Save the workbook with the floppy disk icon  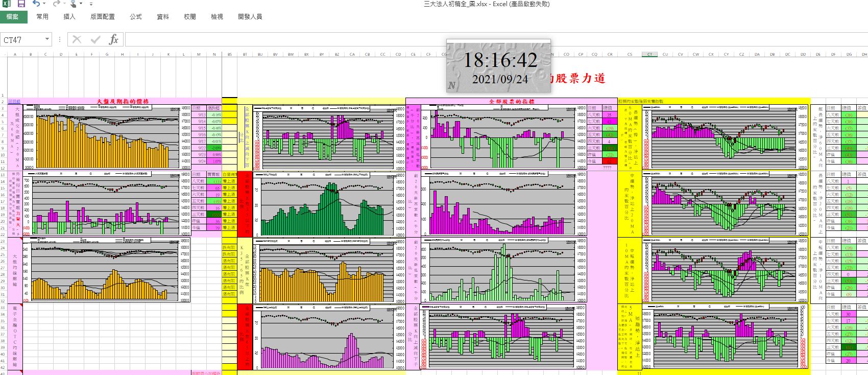[21, 4]
